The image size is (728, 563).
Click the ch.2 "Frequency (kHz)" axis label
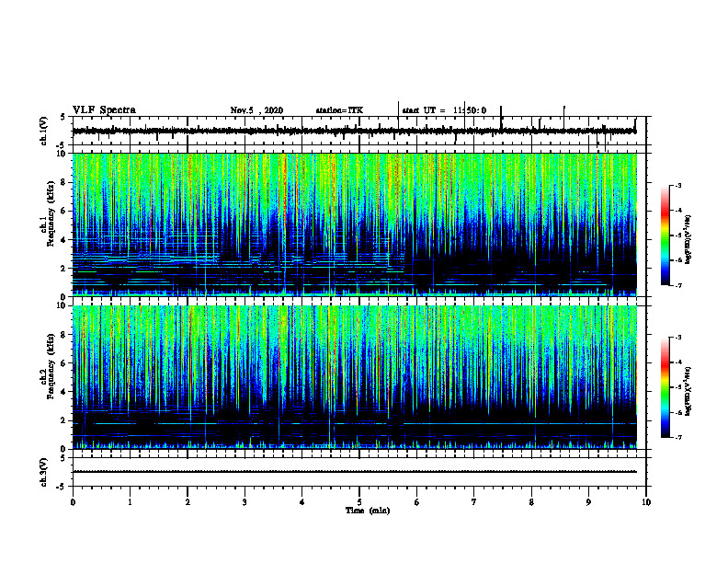click(x=51, y=366)
